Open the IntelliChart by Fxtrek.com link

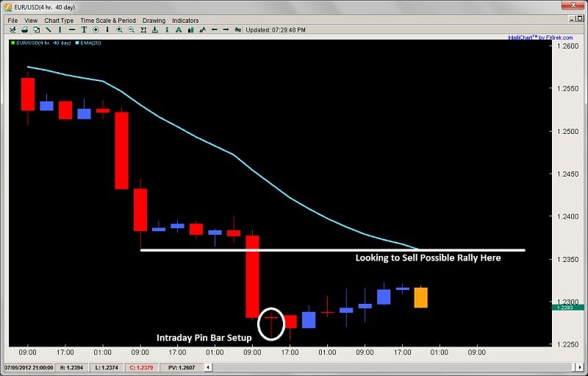tap(540, 38)
